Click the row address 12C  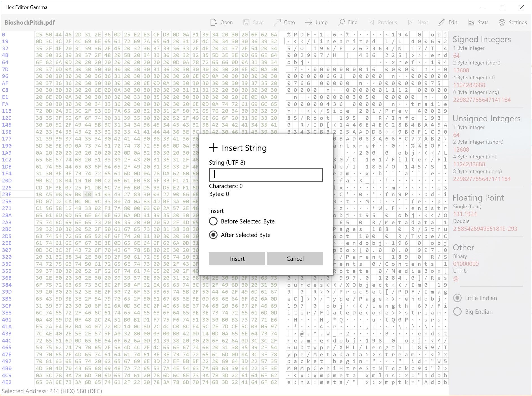(x=7, y=118)
